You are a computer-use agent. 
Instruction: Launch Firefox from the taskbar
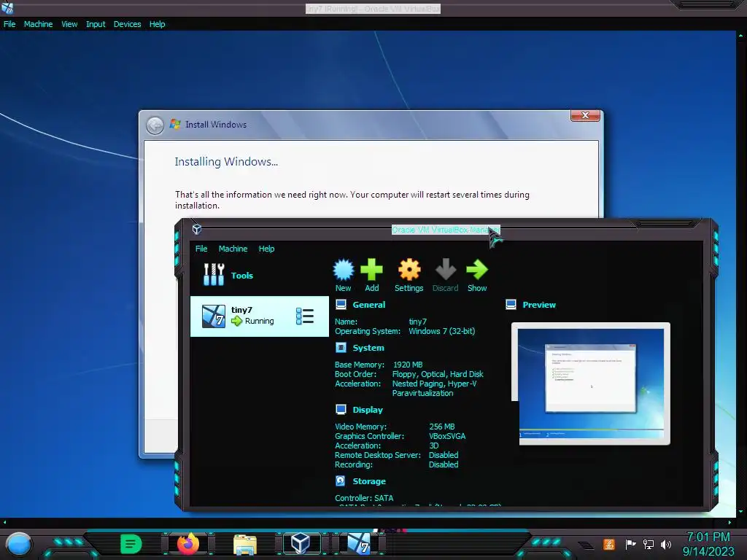pos(188,543)
